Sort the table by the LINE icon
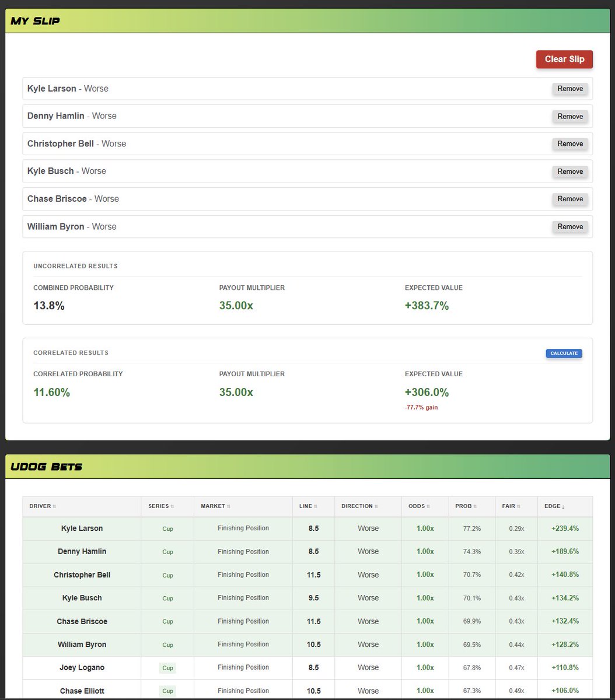Screen dimensions: 615x700 [317, 506]
